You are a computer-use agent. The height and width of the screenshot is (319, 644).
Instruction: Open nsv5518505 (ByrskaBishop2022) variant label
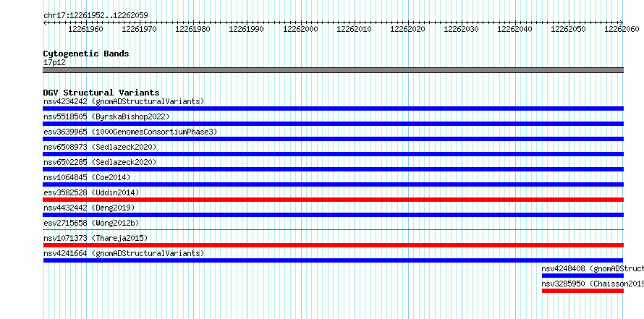[x=106, y=116]
